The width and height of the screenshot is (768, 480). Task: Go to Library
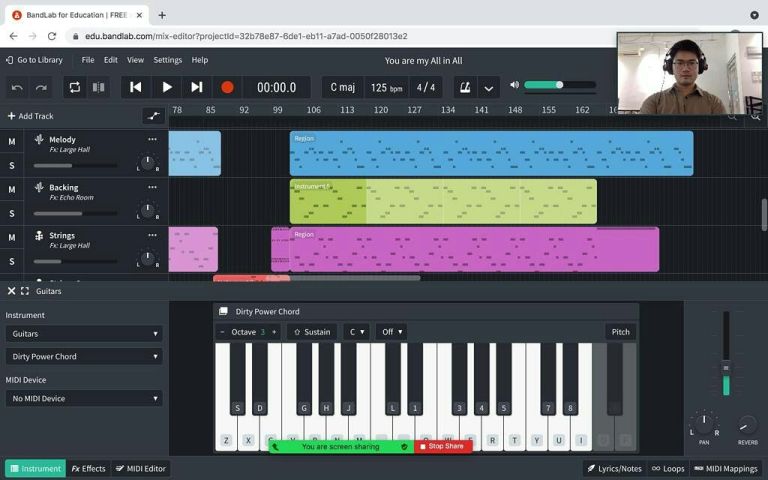point(34,60)
